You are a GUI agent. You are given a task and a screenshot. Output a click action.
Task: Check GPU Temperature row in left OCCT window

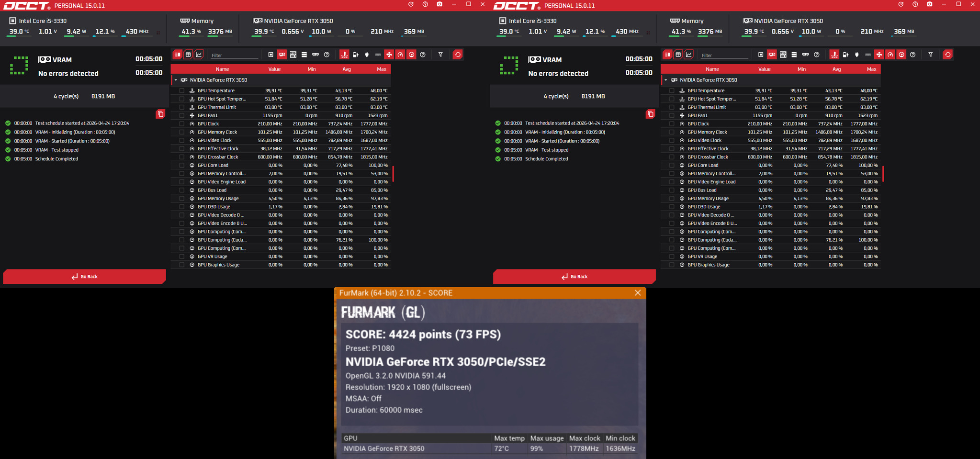[182, 90]
